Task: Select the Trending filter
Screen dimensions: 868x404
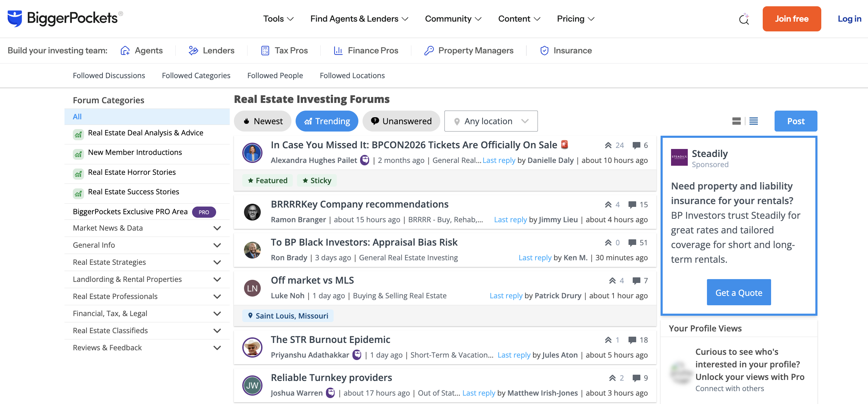Action: (x=327, y=121)
